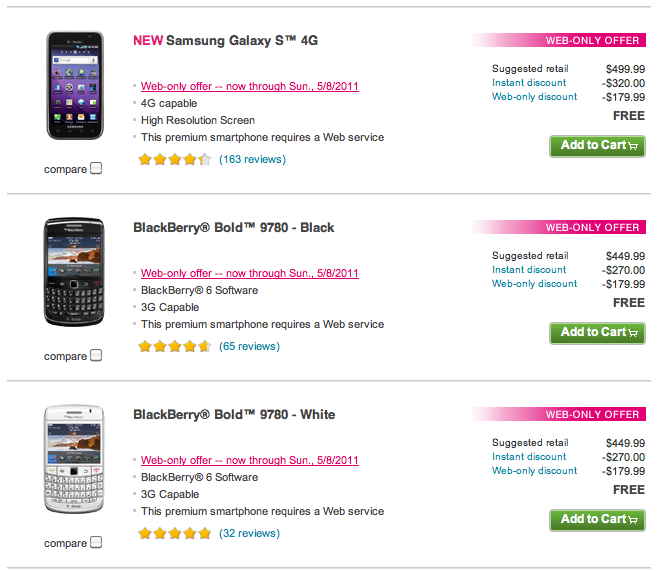659x571 pixels.
Task: Click BlackBerry Bold White five-star rating
Action: [174, 533]
